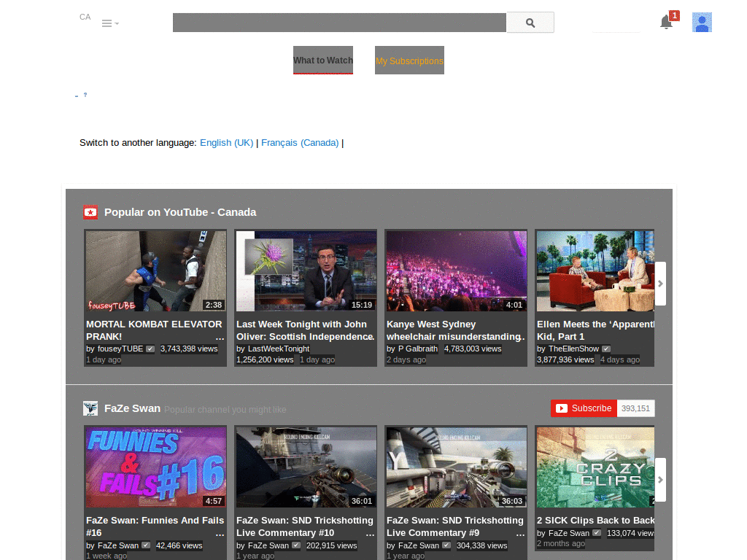747x560 pixels.
Task: Open SND Trickshotting Live Commentary #9 title
Action: pyautogui.click(x=455, y=526)
